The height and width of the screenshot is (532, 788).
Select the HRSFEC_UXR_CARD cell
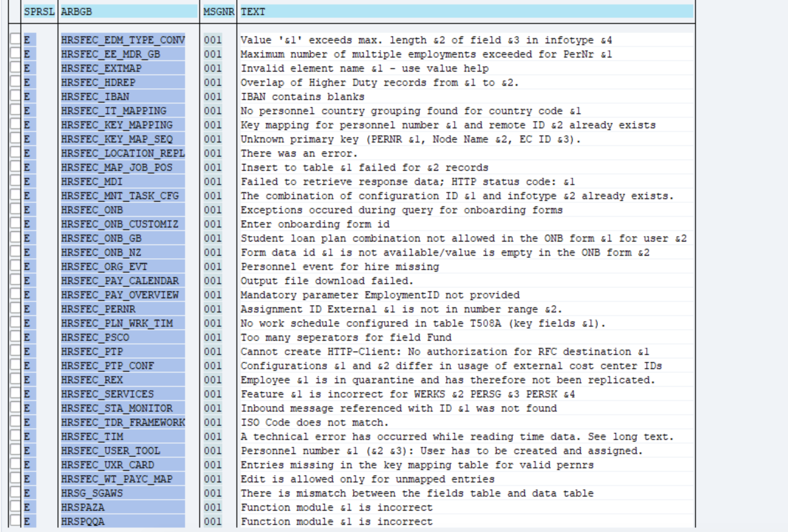tap(123, 465)
